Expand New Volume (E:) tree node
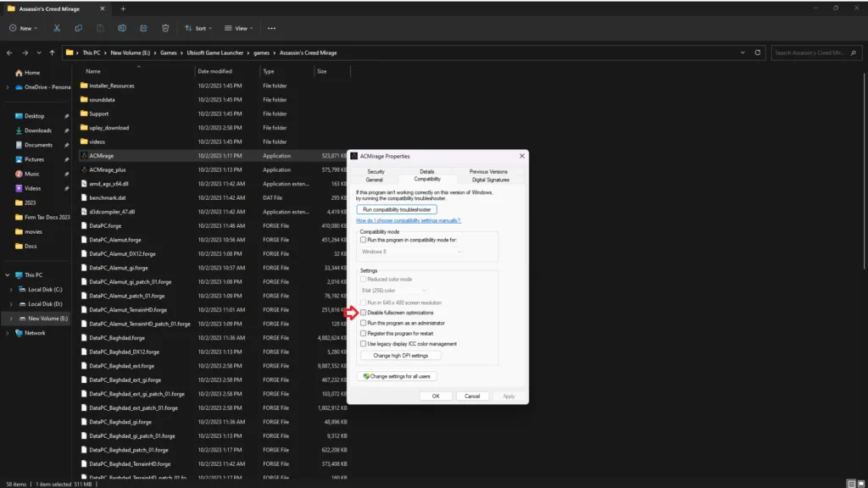 (x=11, y=319)
